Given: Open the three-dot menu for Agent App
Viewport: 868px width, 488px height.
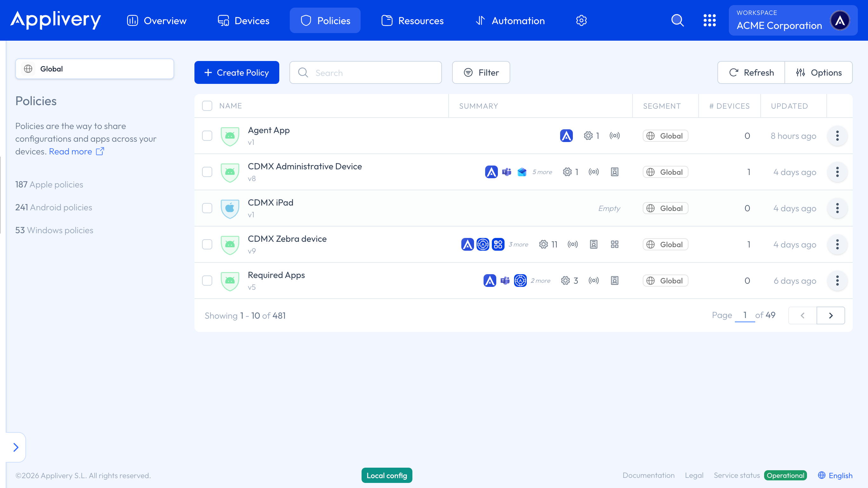Looking at the screenshot, I should click(x=837, y=136).
